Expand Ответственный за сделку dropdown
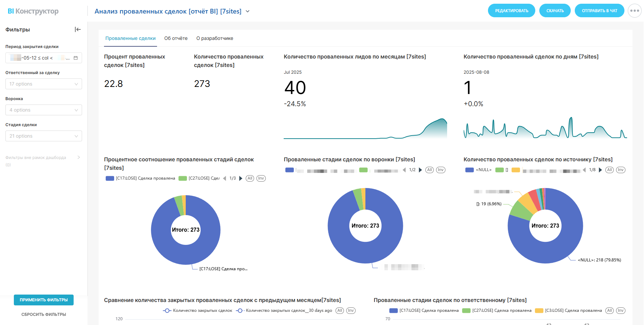644x325 pixels. pos(44,84)
